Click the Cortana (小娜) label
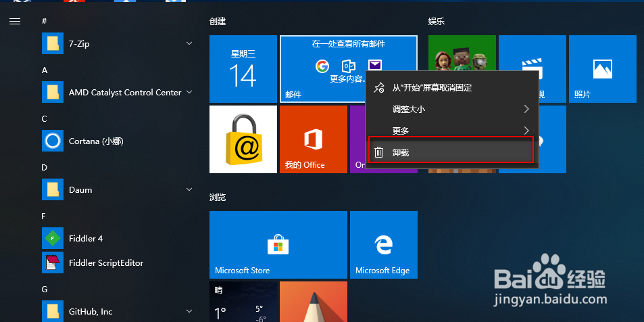Viewport: 644px width, 322px height. tap(96, 141)
